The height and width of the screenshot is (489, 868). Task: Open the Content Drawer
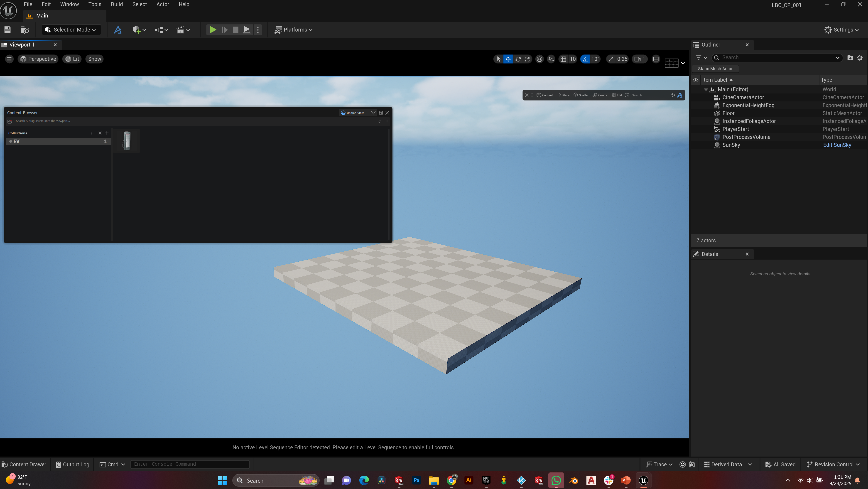[24, 464]
